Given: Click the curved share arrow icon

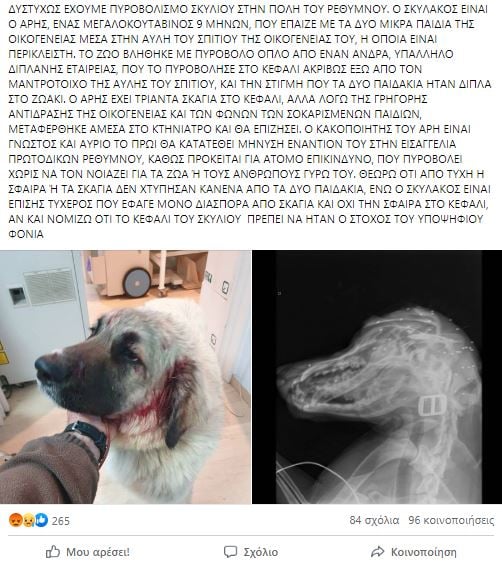Looking at the screenshot, I should click(377, 552).
